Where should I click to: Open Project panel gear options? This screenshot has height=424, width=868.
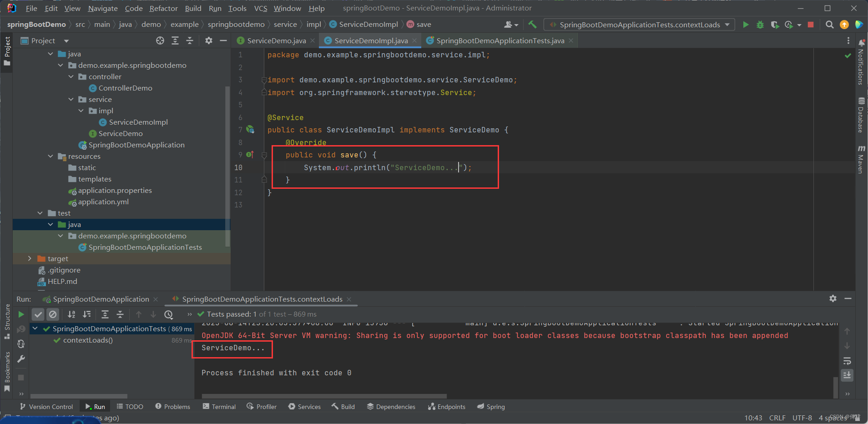click(x=209, y=40)
